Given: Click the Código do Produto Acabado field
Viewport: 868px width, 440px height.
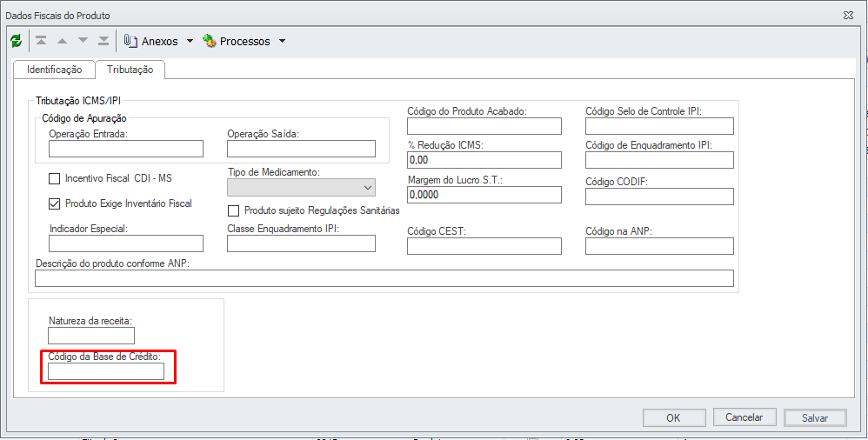Looking at the screenshot, I should tap(484, 125).
